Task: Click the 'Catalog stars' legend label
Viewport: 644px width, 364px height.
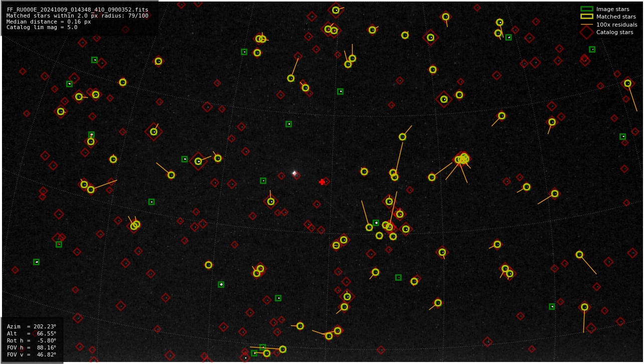Action: click(x=614, y=32)
